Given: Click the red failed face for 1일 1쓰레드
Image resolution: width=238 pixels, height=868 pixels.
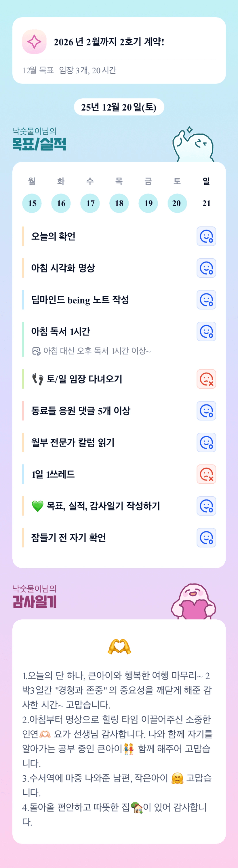Looking at the screenshot, I should coord(206,474).
